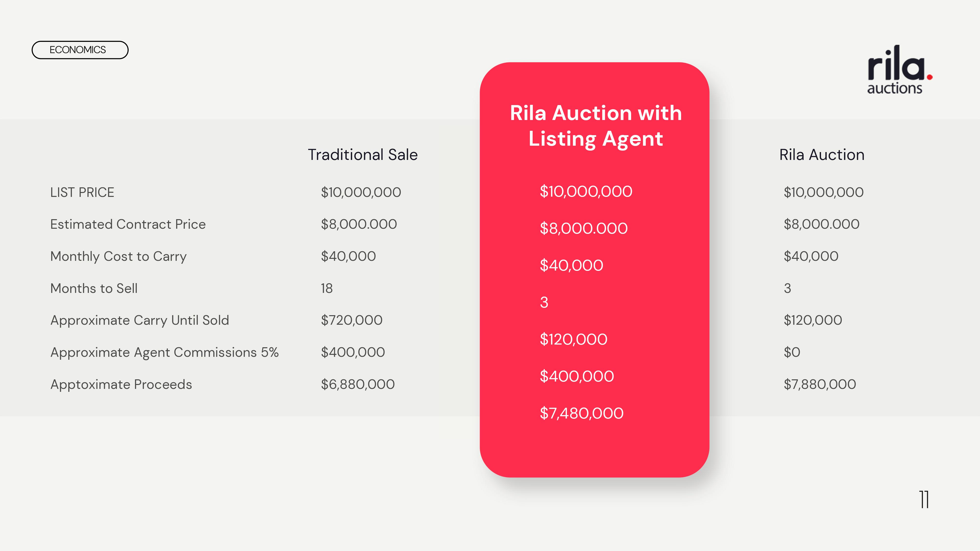Image resolution: width=980 pixels, height=551 pixels.
Task: Select the Estimated Contract Price label
Action: tap(128, 224)
